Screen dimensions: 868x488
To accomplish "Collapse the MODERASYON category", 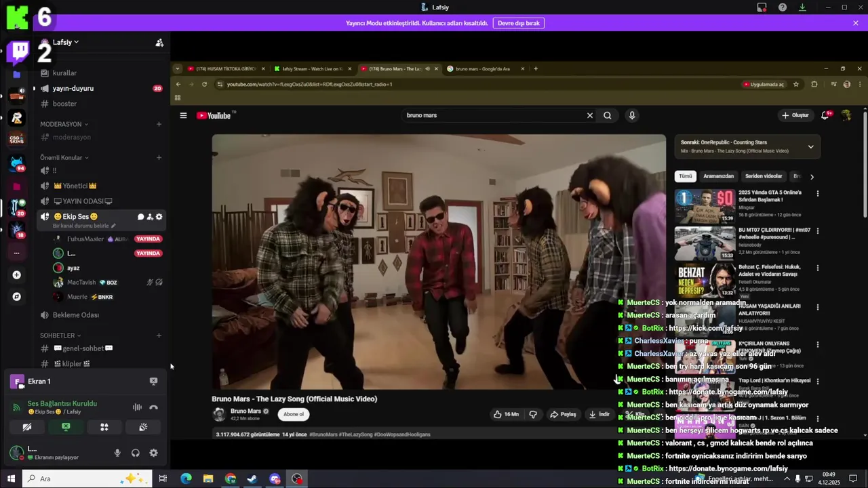I will tap(64, 124).
